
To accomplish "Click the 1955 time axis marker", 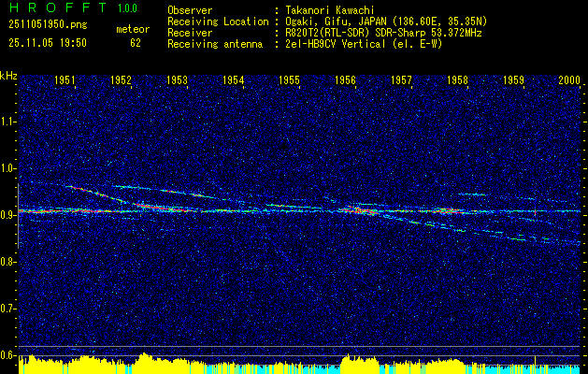I will click(x=289, y=79).
